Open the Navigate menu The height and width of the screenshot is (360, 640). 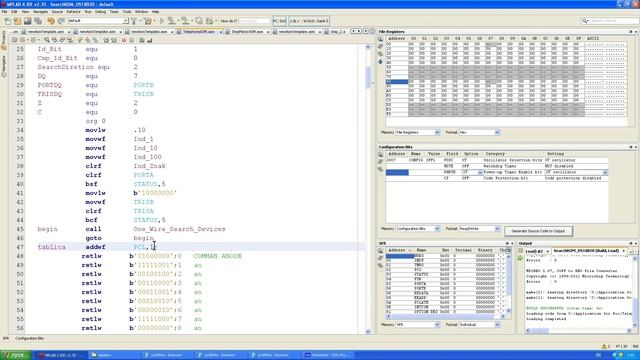coord(40,12)
